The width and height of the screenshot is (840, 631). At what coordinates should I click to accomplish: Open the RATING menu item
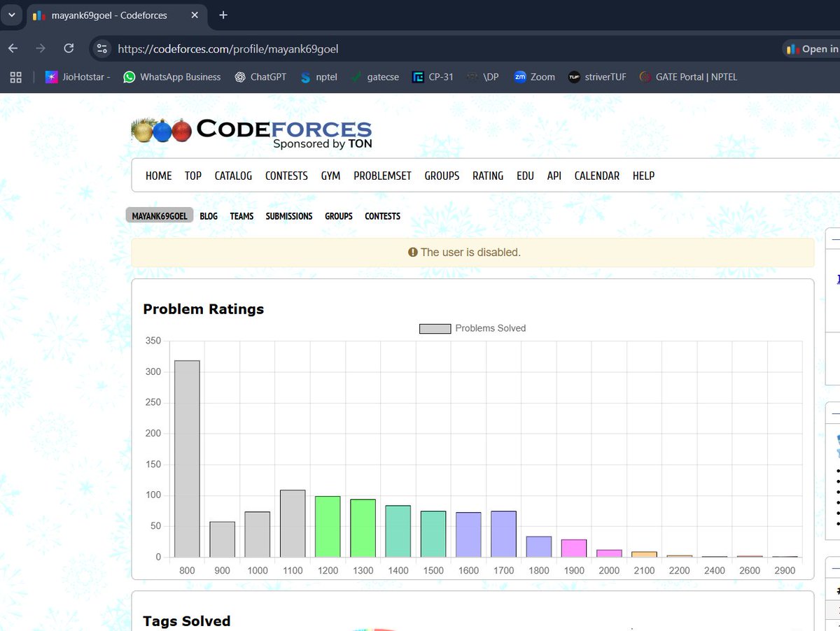(488, 176)
